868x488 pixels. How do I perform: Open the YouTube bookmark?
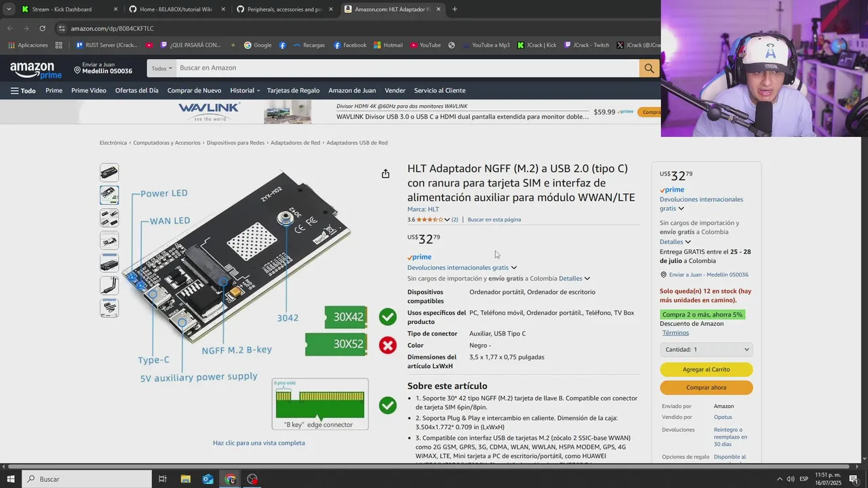(425, 45)
